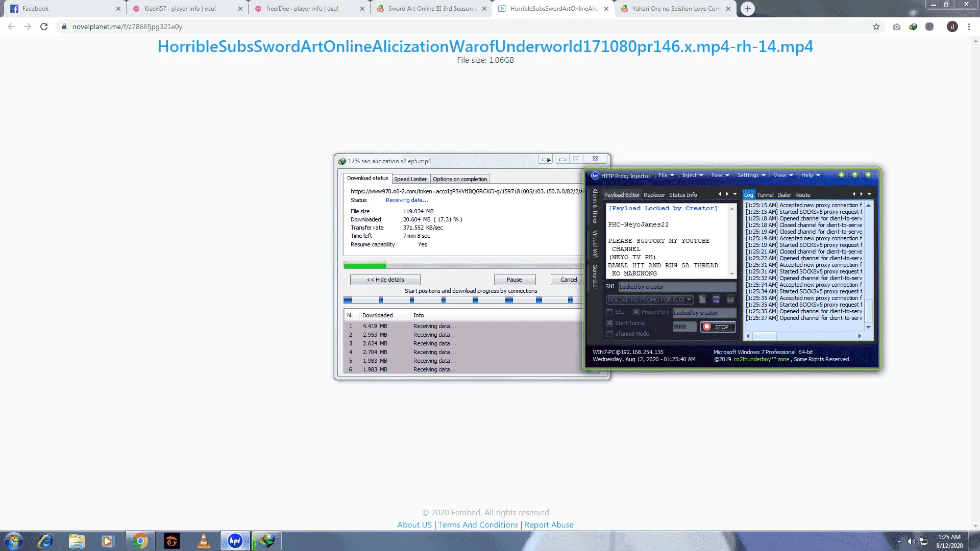
Task: Open VLC media player from taskbar
Action: tap(204, 541)
